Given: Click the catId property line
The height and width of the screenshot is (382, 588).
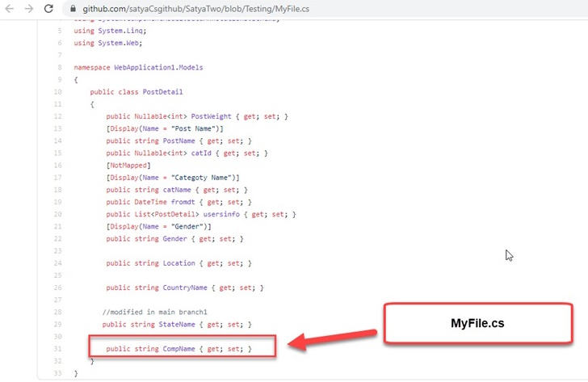Looking at the screenshot, I should (187, 153).
